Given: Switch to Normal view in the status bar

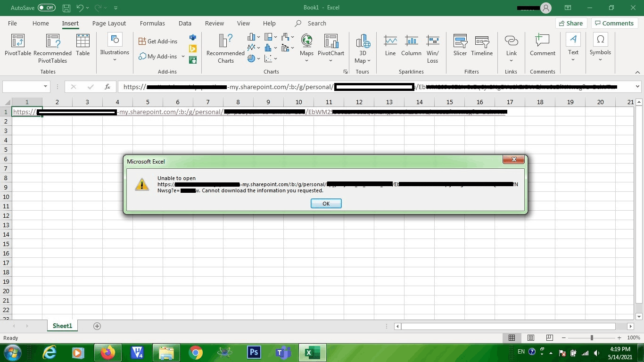Looking at the screenshot, I should 512,338.
